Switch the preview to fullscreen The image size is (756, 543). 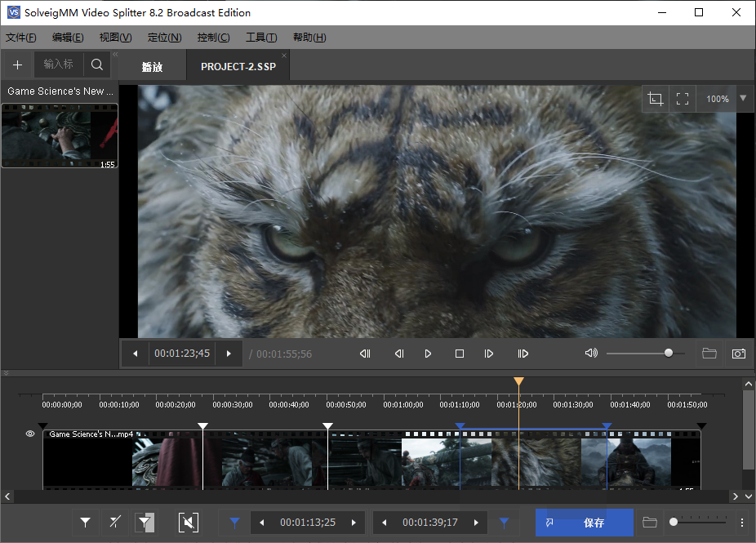[683, 99]
